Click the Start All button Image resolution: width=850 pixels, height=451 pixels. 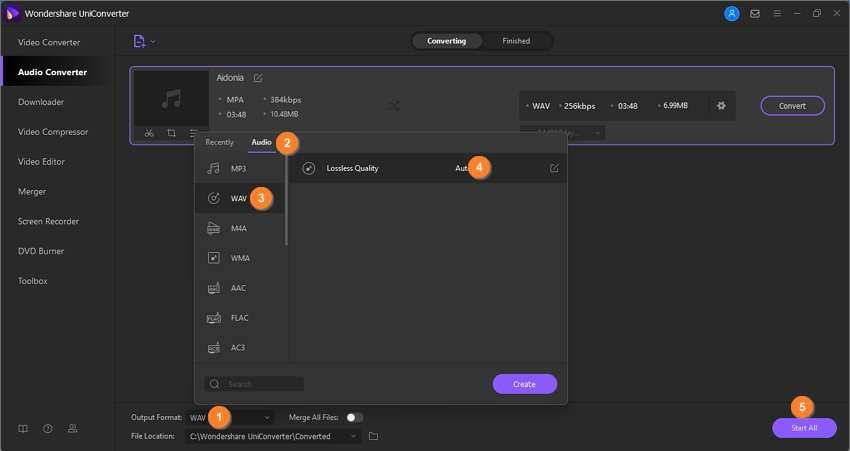(x=804, y=428)
